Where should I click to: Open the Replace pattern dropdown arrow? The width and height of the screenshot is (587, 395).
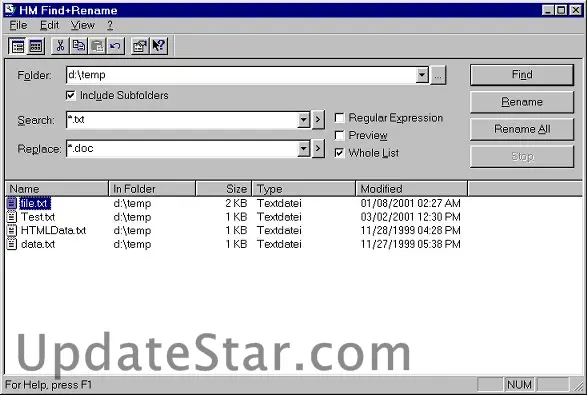tap(303, 149)
